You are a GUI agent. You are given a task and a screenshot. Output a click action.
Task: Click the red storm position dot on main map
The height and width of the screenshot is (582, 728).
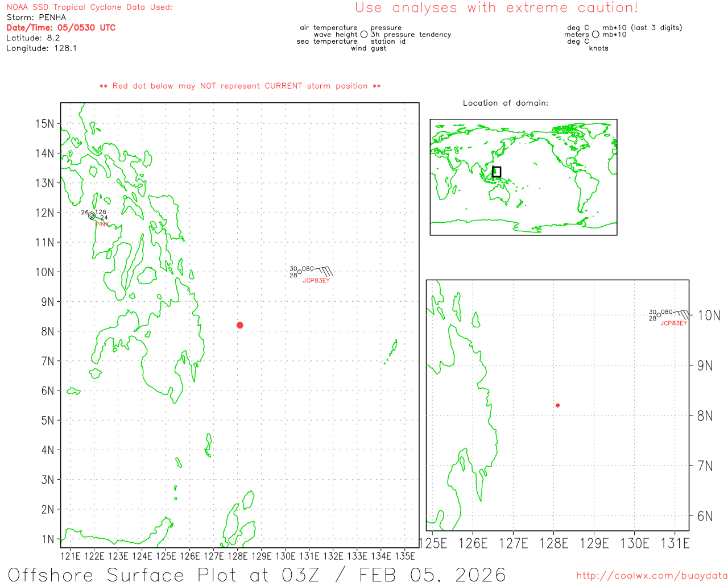[239, 325]
